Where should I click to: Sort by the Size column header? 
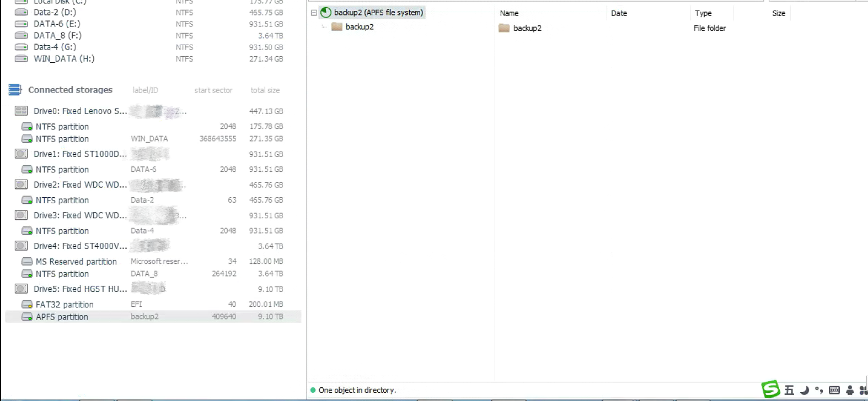click(x=779, y=13)
